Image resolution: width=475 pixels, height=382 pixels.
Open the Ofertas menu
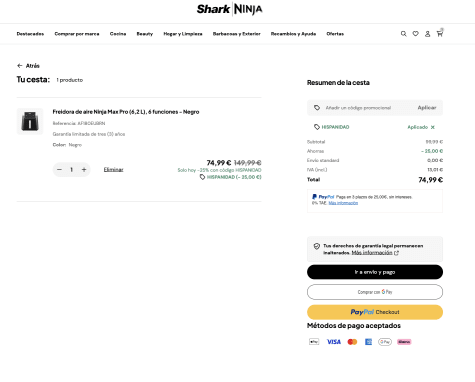pyautogui.click(x=335, y=34)
